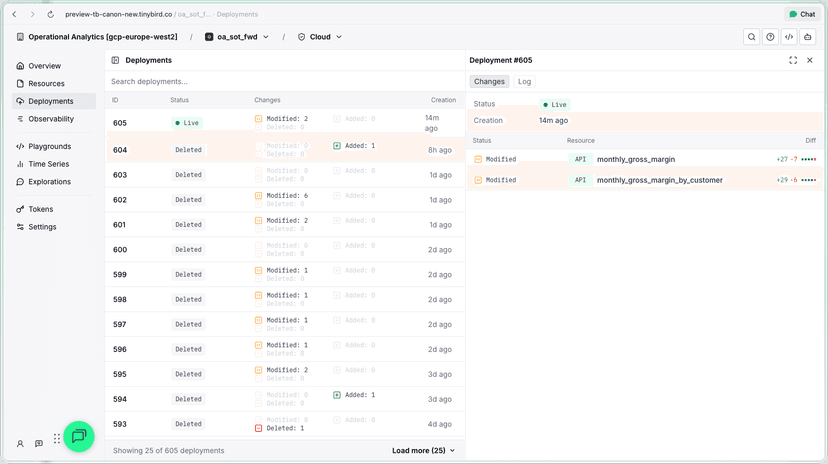Click the Status column header in deployments list

180,100
